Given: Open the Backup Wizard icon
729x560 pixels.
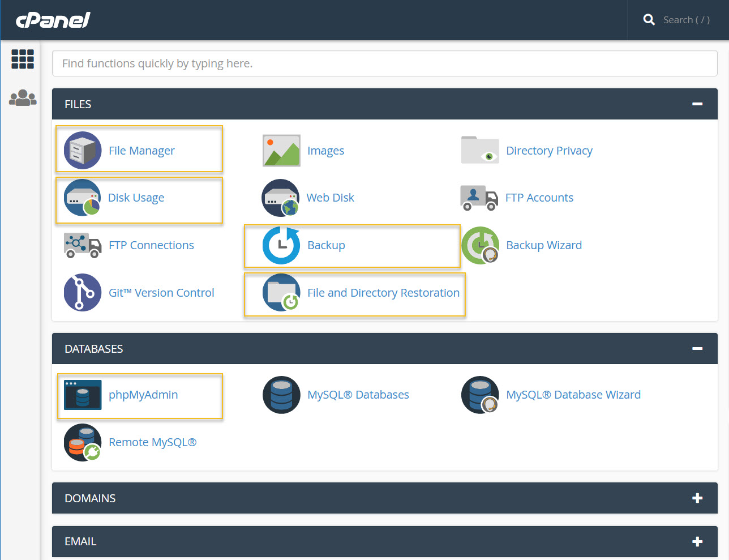Looking at the screenshot, I should point(480,245).
